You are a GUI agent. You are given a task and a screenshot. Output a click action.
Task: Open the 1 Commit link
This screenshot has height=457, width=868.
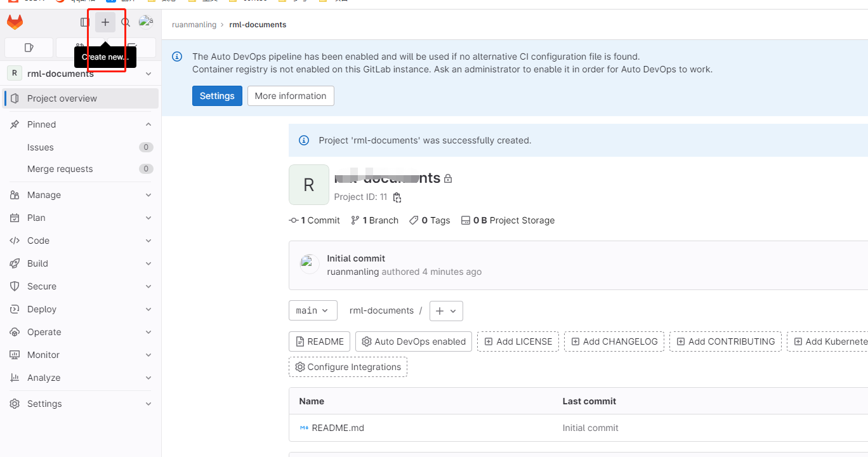314,220
